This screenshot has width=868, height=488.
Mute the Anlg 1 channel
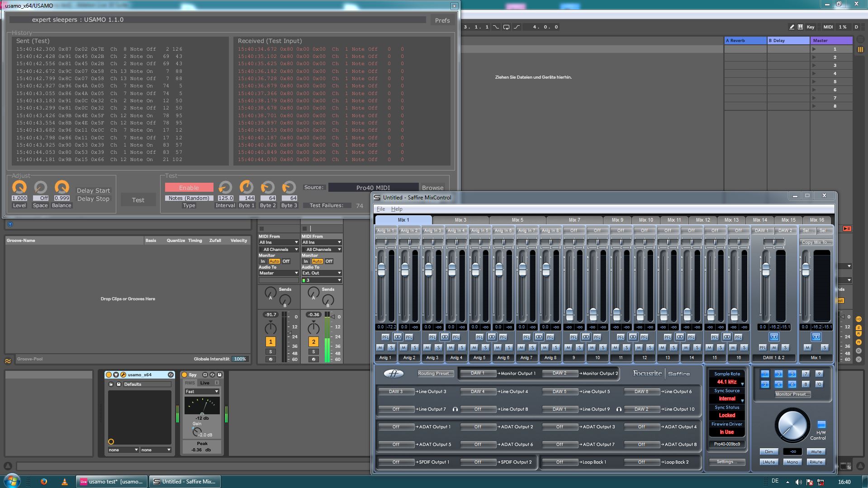(380, 348)
